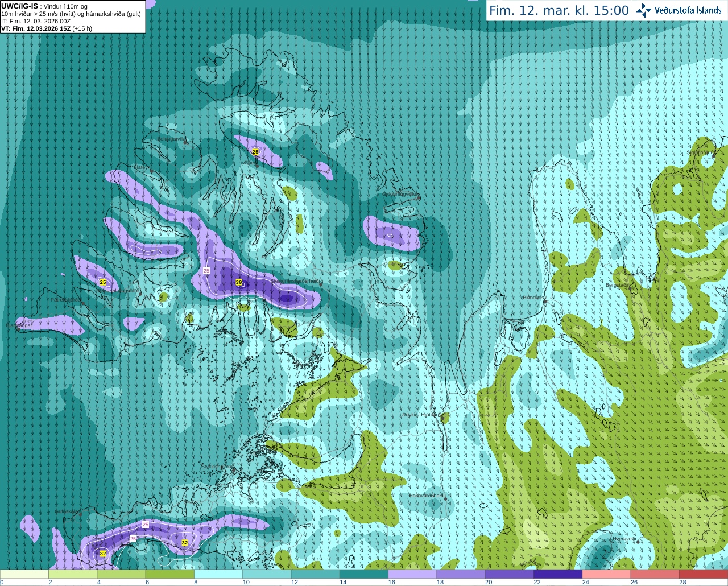
Task: Select the 8–10 m/s light cyan legend swatch
Action: click(x=218, y=574)
